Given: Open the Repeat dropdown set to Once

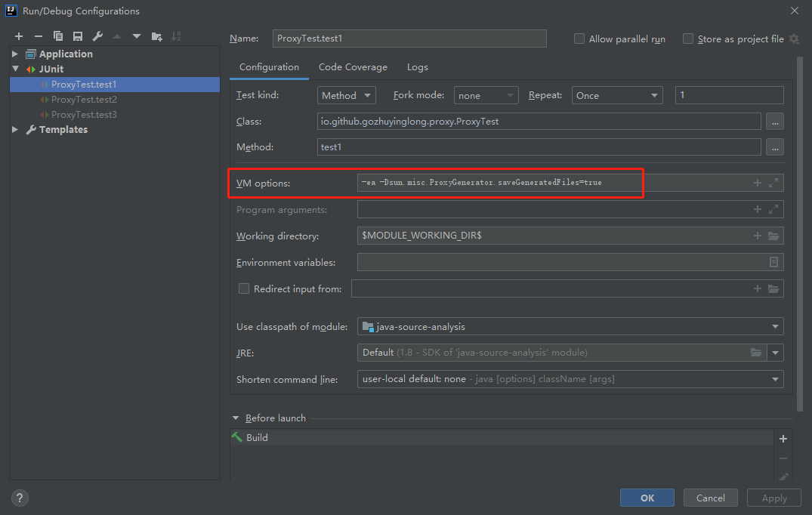Looking at the screenshot, I should point(616,96).
